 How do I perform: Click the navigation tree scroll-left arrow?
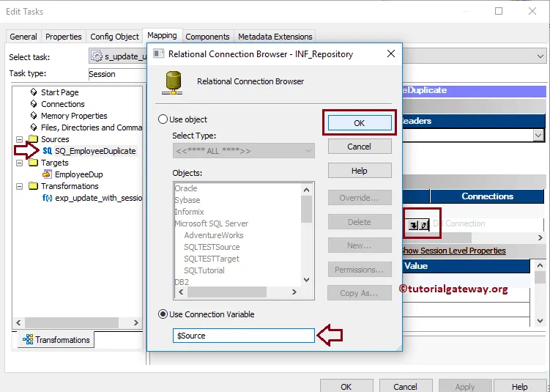[18, 322]
